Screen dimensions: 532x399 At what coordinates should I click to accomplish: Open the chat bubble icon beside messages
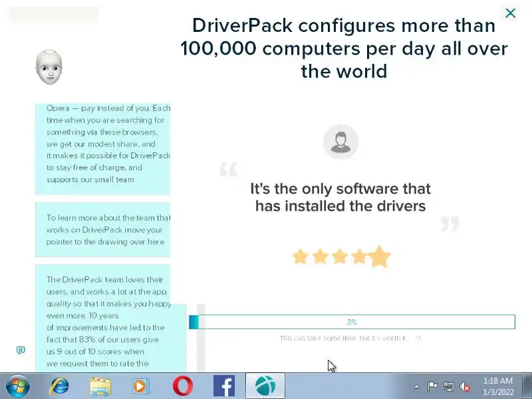pos(21,350)
